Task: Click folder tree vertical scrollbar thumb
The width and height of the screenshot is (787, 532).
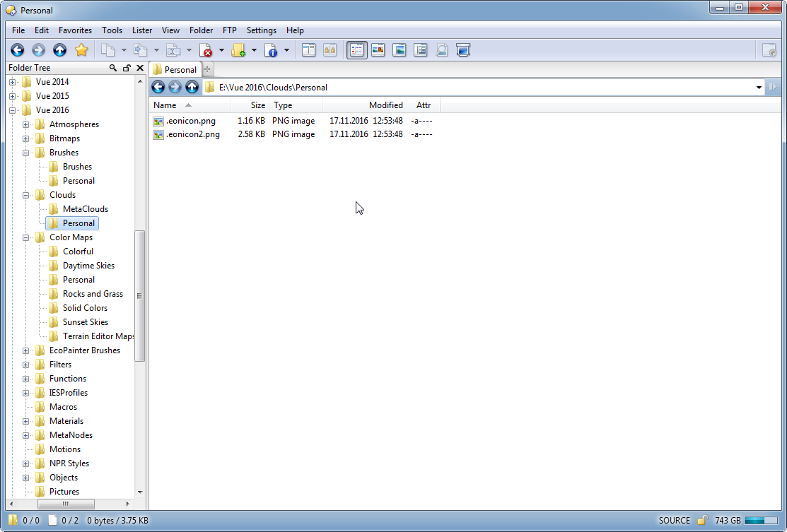Action: pyautogui.click(x=139, y=296)
